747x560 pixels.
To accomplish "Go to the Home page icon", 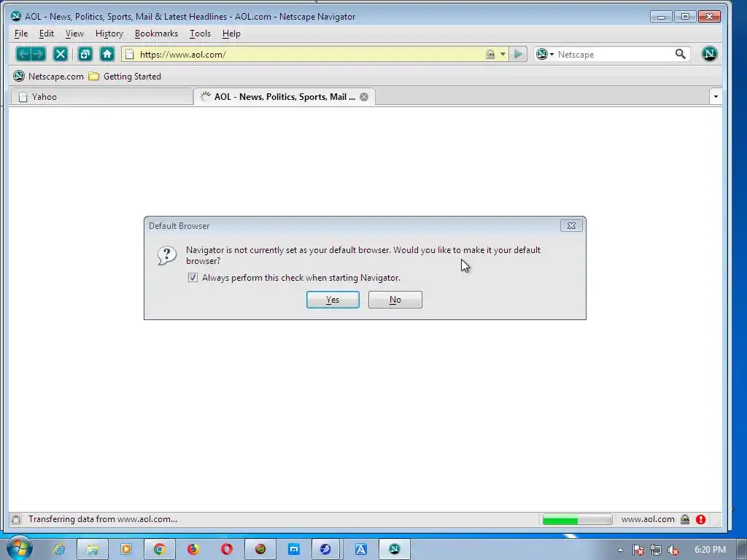I will tap(107, 54).
